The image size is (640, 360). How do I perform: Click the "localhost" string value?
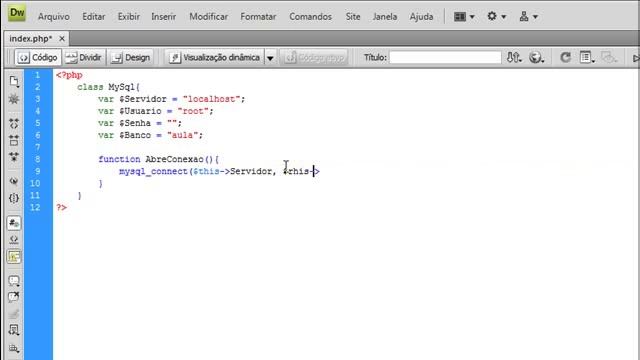(x=211, y=99)
